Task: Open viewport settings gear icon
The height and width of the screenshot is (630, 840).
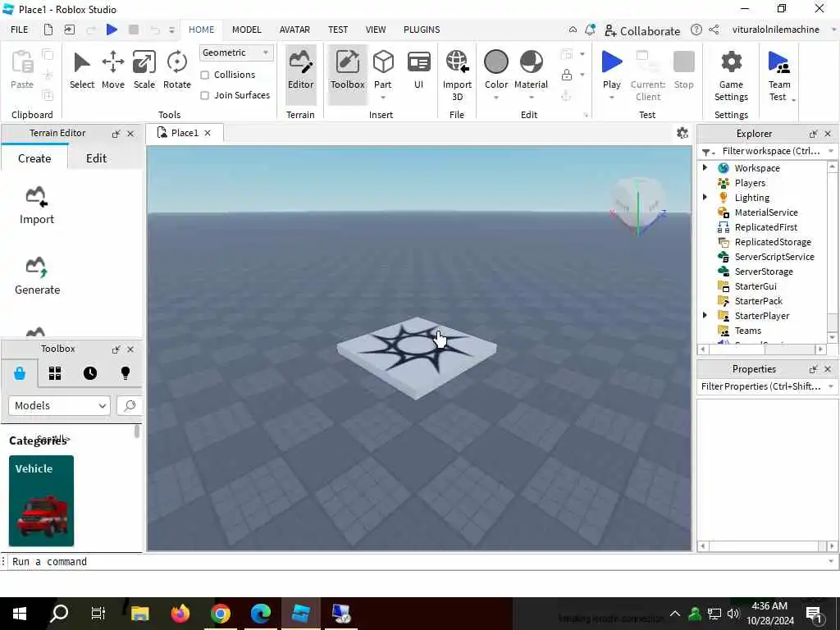Action: tap(682, 133)
